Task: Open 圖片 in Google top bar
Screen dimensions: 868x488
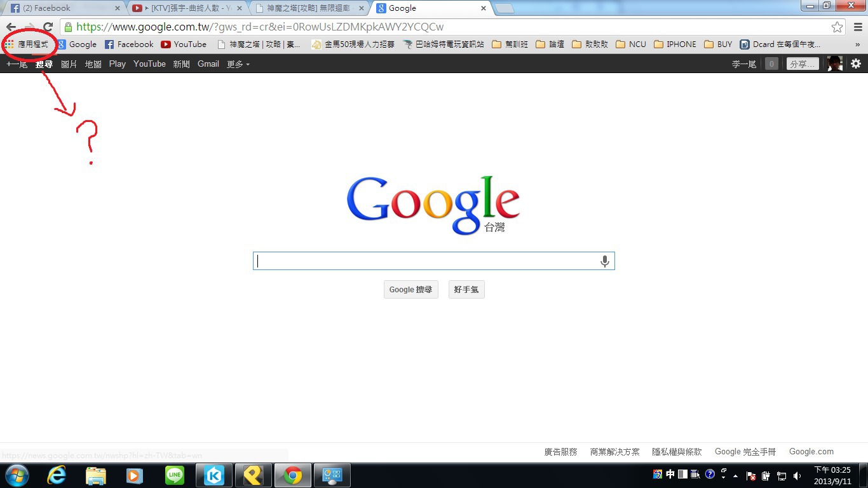Action: click(69, 64)
